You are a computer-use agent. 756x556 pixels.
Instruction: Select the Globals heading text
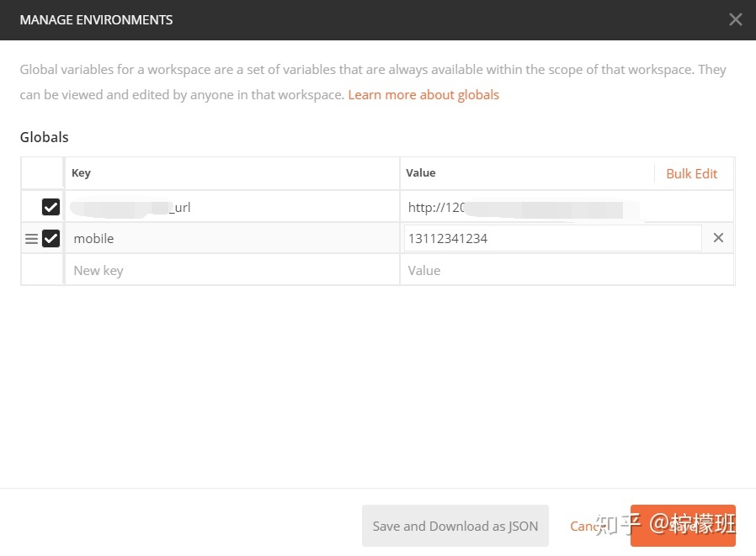(x=45, y=137)
